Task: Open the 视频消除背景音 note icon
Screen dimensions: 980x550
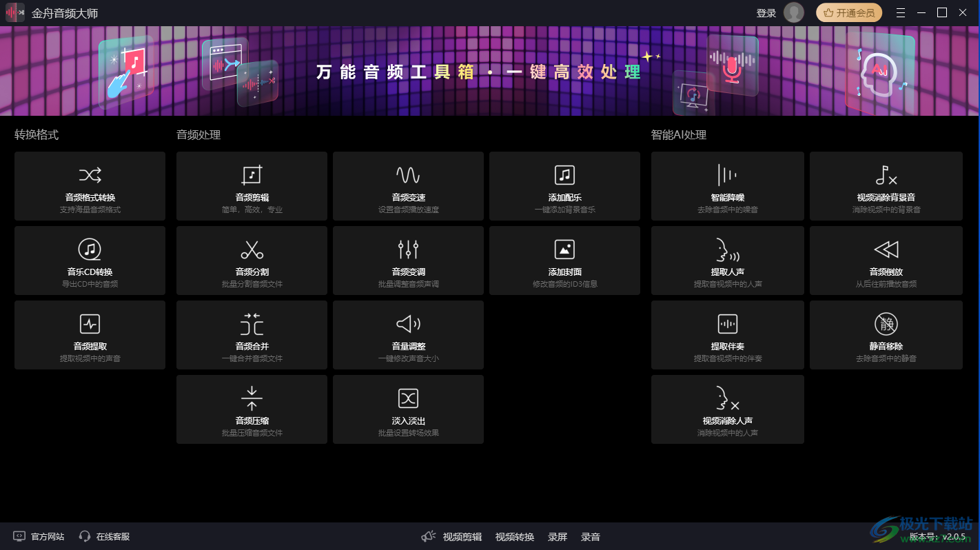Action: 886,174
